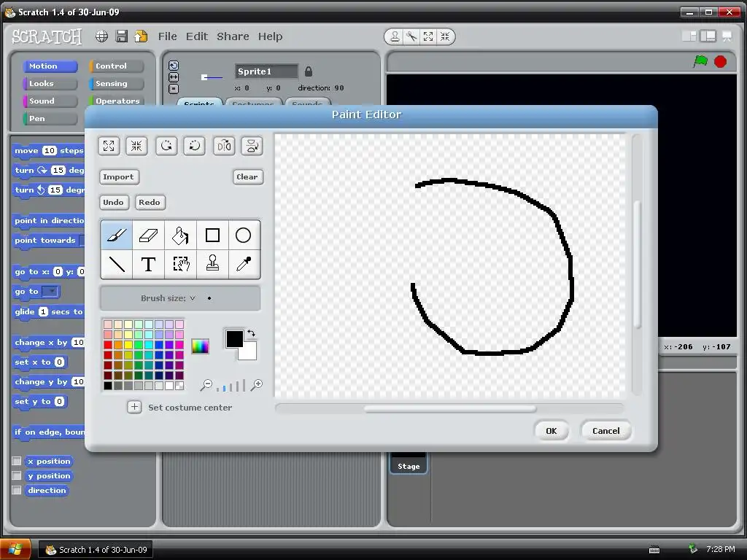
Task: Zoom out the paint canvas
Action: [x=206, y=385]
